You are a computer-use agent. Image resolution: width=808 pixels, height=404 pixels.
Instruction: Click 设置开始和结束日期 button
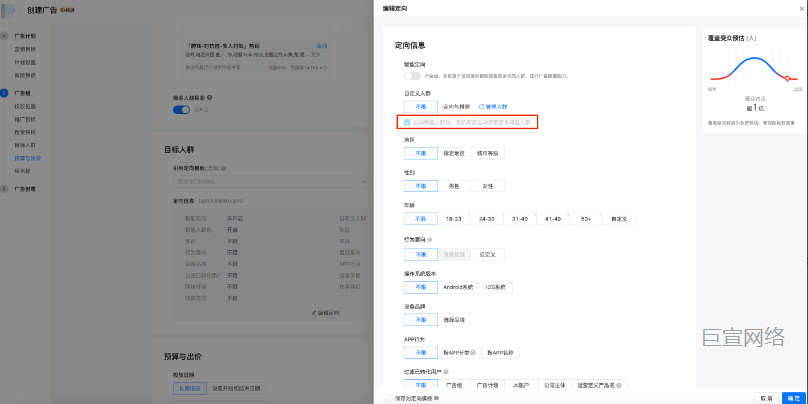pos(236,388)
